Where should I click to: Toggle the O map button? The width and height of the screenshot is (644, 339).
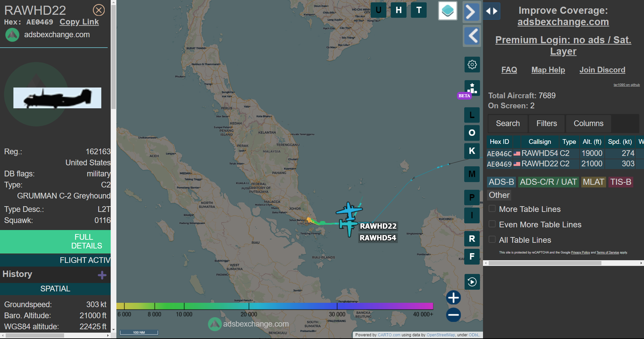tap(472, 133)
